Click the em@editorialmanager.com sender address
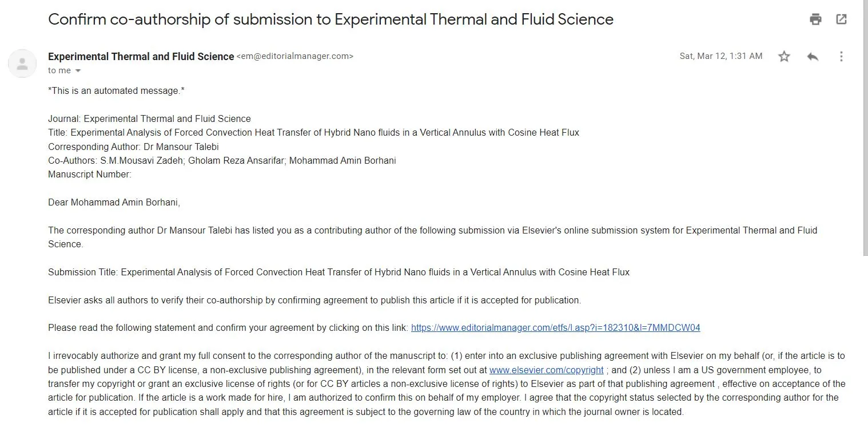The height and width of the screenshot is (427, 868). pos(295,56)
